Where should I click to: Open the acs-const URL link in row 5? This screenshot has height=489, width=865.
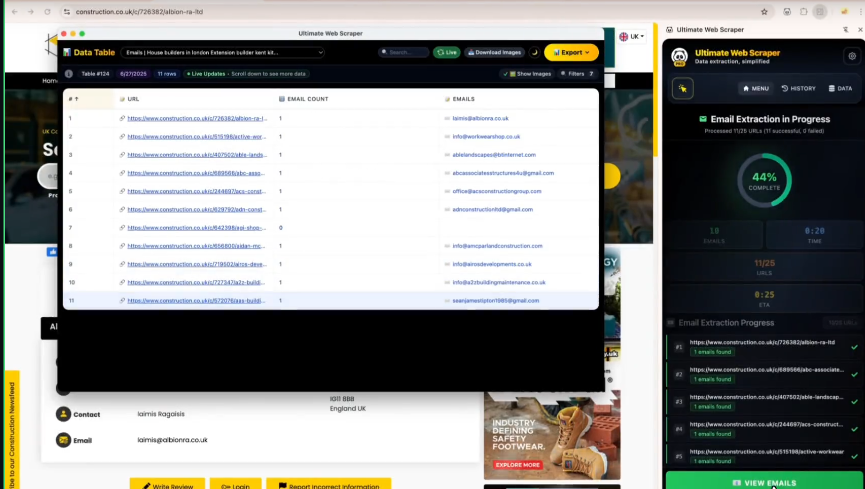[x=196, y=191]
